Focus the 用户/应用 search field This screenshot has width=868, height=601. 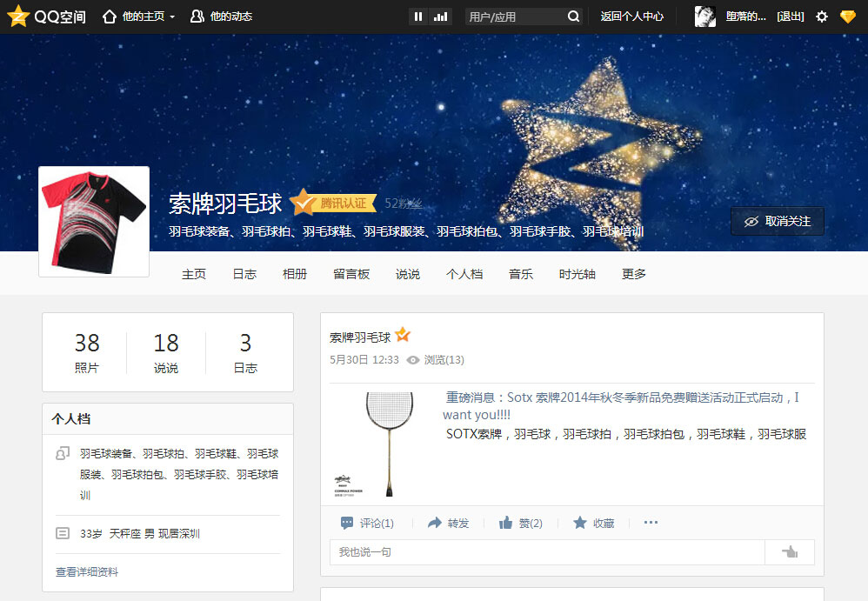pyautogui.click(x=515, y=17)
